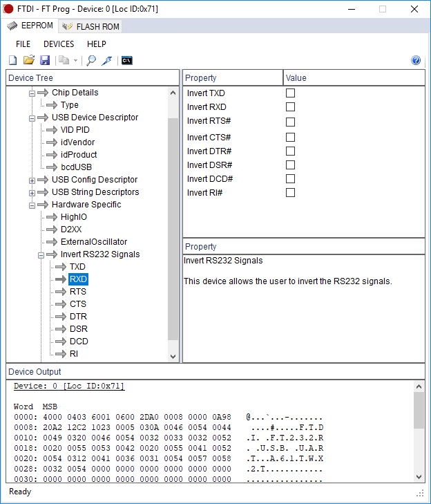
Task: Enable the Invert DCD# checkbox
Action: (x=290, y=178)
